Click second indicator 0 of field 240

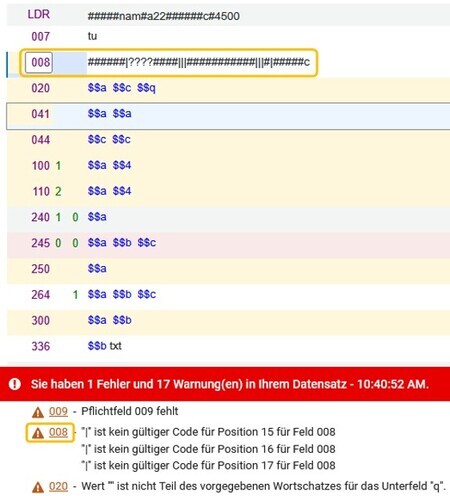click(x=75, y=217)
